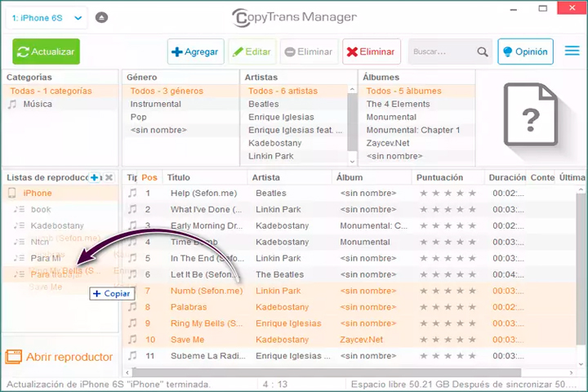Click music note icon of track 1

click(x=132, y=193)
